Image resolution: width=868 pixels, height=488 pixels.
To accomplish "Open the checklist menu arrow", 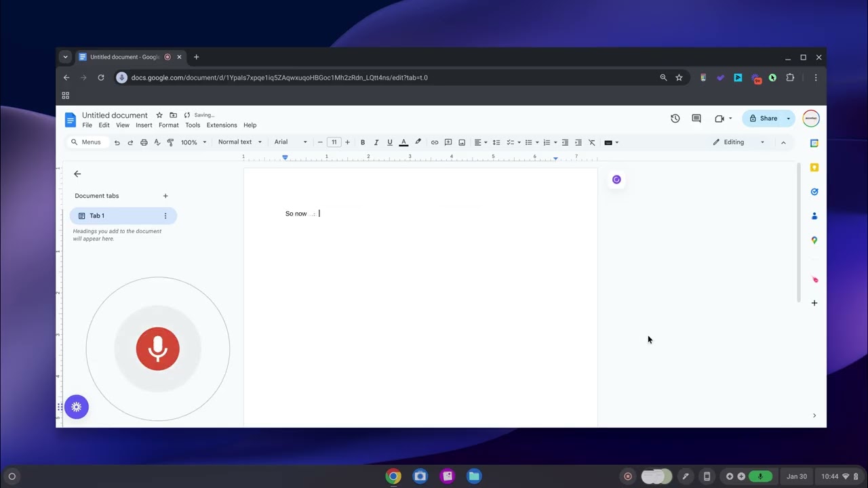I will click(x=519, y=142).
